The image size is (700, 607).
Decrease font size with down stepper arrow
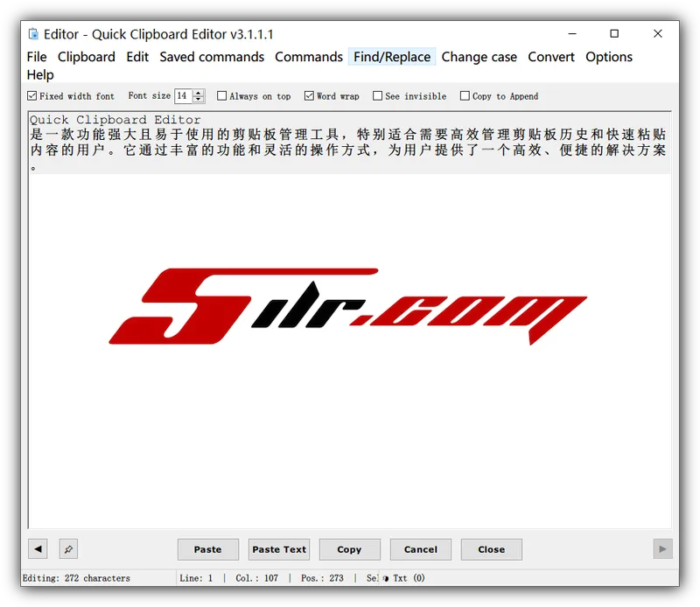click(199, 99)
